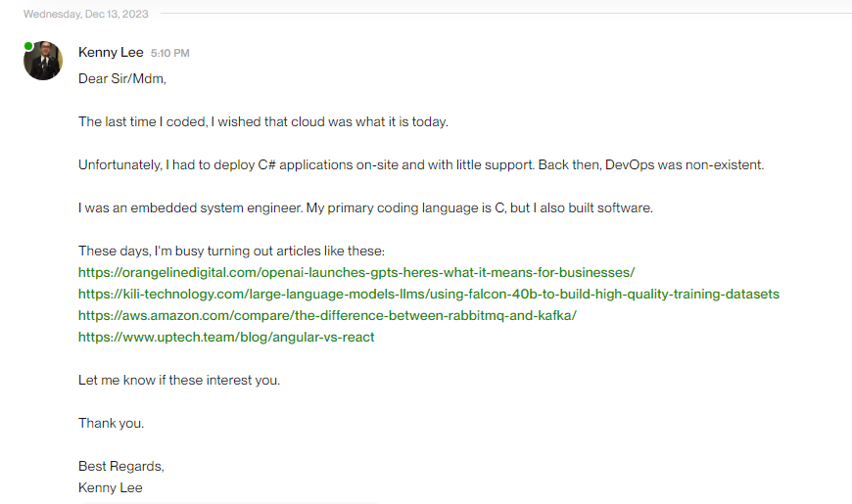Click the "These days, I'm busy" line
The width and height of the screenshot is (852, 504).
[231, 251]
